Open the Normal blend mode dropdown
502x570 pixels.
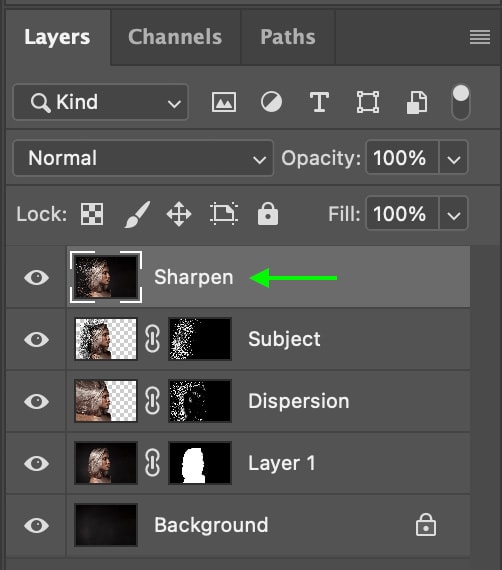pos(143,158)
